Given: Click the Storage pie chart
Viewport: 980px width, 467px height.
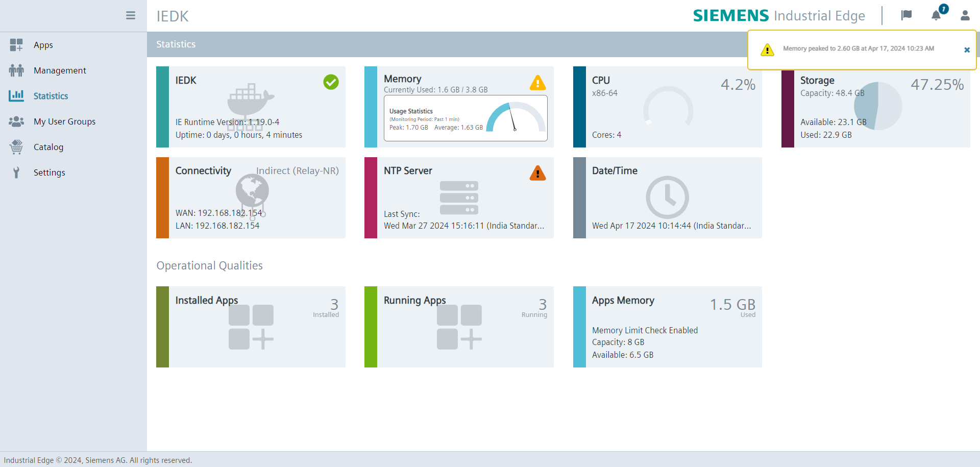Looking at the screenshot, I should click(x=878, y=106).
